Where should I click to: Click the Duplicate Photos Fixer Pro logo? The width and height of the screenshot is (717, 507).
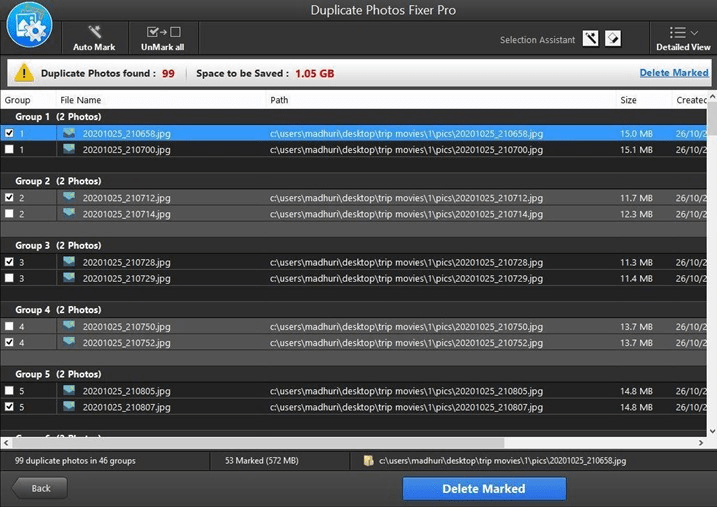pyautogui.click(x=30, y=26)
